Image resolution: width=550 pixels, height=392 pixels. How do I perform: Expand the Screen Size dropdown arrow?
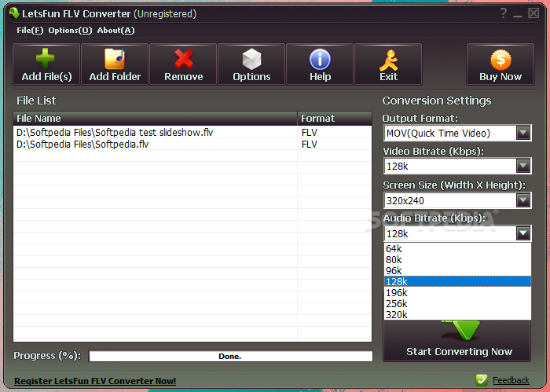tap(523, 200)
